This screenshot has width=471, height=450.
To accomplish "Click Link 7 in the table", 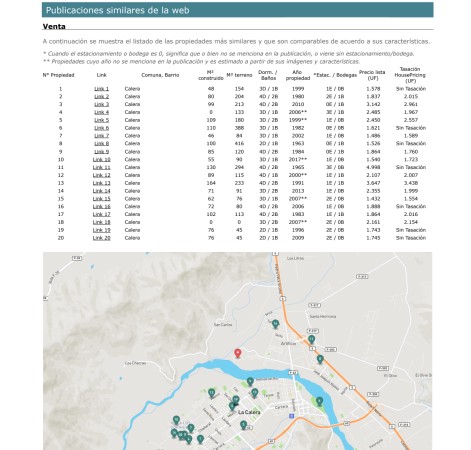I will click(101, 136).
